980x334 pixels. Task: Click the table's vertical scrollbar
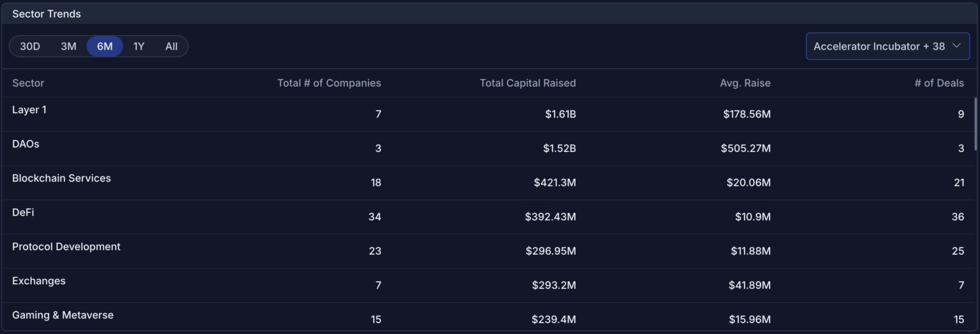point(975,125)
